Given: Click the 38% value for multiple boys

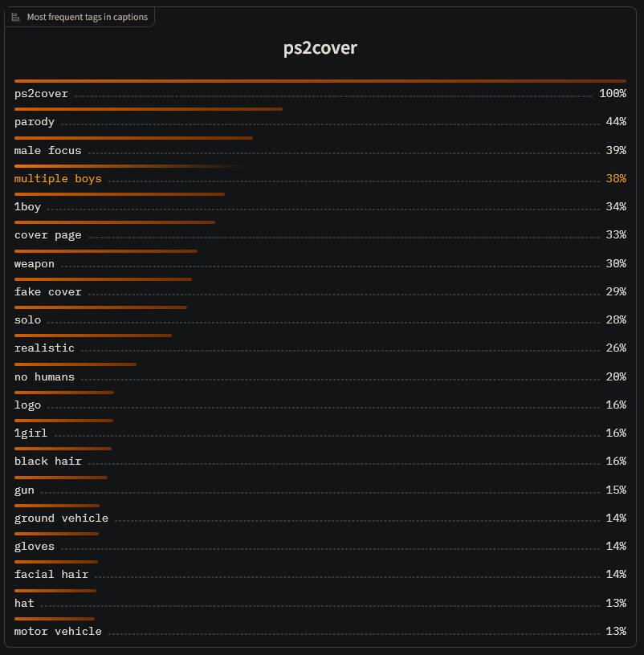Looking at the screenshot, I should click(x=616, y=179).
